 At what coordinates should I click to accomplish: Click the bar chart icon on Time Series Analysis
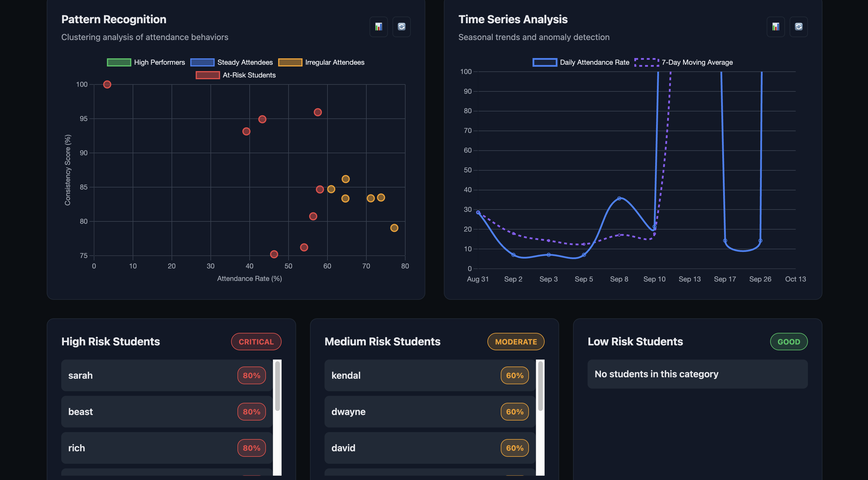pos(776,27)
